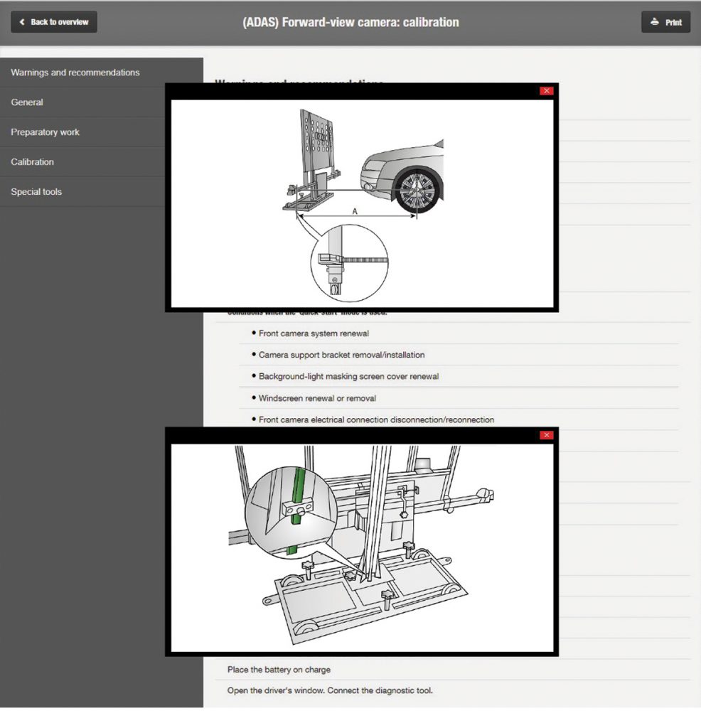Select 'Background-light masking screen cover renewal' line
701x728 pixels.
tap(348, 376)
